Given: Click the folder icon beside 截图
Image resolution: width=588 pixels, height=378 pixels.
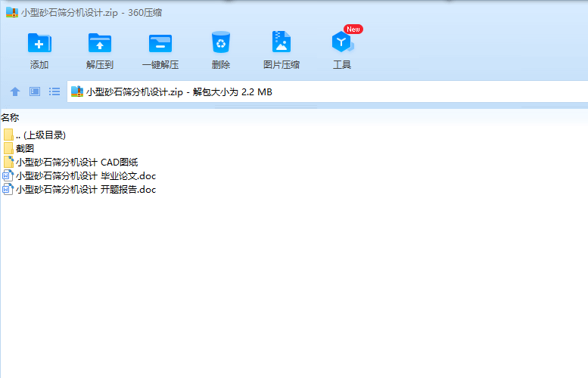Looking at the screenshot, I should [8, 148].
